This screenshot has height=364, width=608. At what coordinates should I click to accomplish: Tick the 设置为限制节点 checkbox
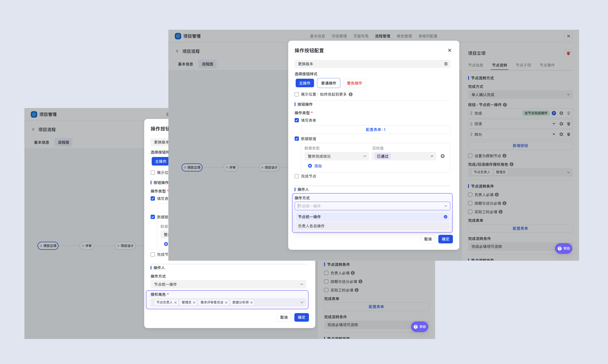[x=470, y=156]
